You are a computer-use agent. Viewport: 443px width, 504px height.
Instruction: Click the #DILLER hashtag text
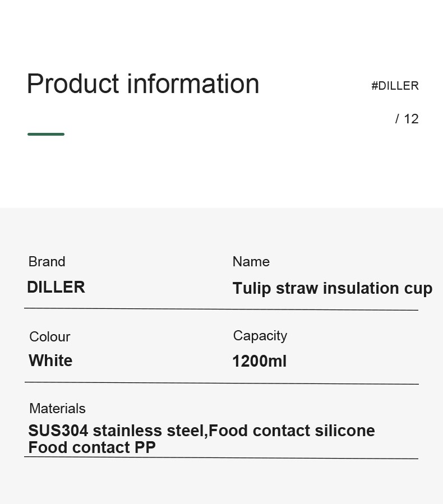[395, 86]
